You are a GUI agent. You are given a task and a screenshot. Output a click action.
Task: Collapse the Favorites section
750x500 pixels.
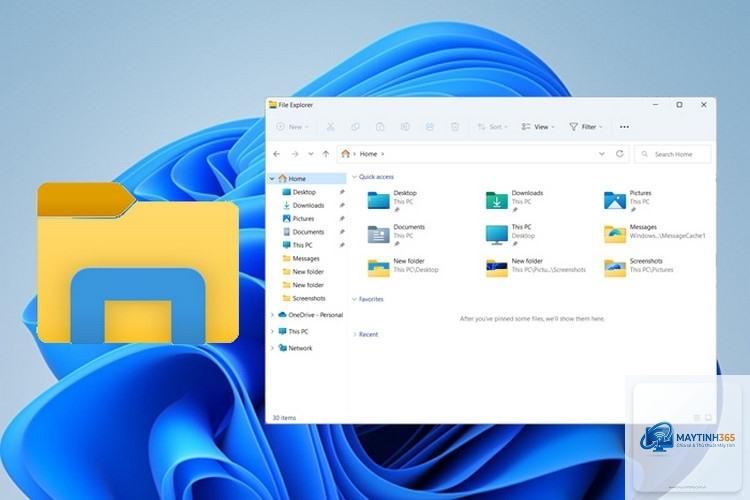click(354, 299)
